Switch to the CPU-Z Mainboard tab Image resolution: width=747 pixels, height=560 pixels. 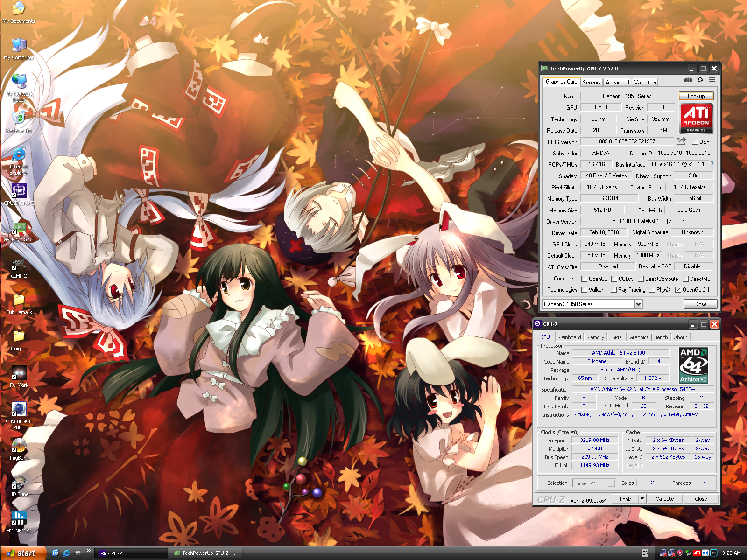(569, 337)
